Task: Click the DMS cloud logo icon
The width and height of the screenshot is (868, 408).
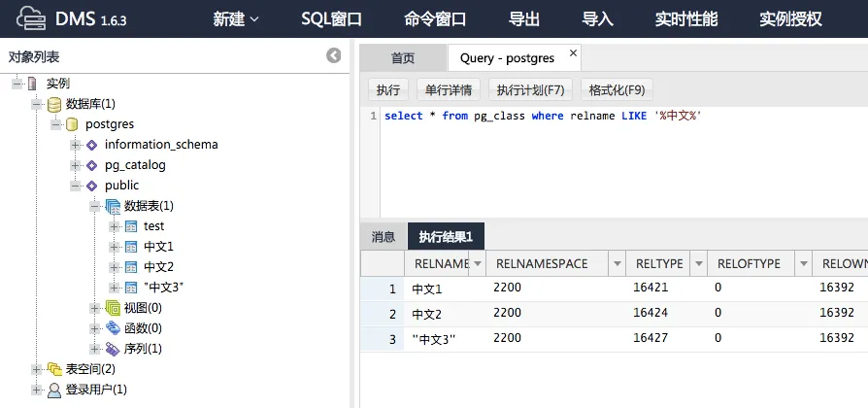Action: (x=31, y=18)
